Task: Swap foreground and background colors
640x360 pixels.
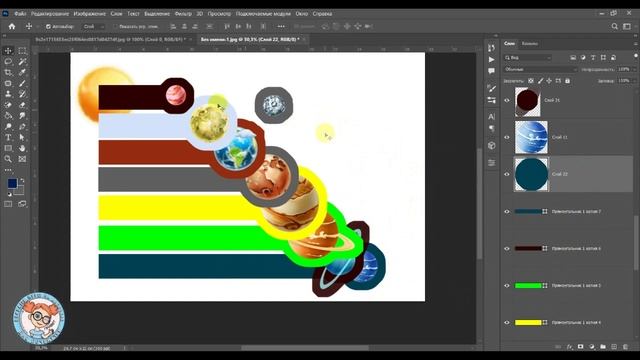Action: click(22, 180)
